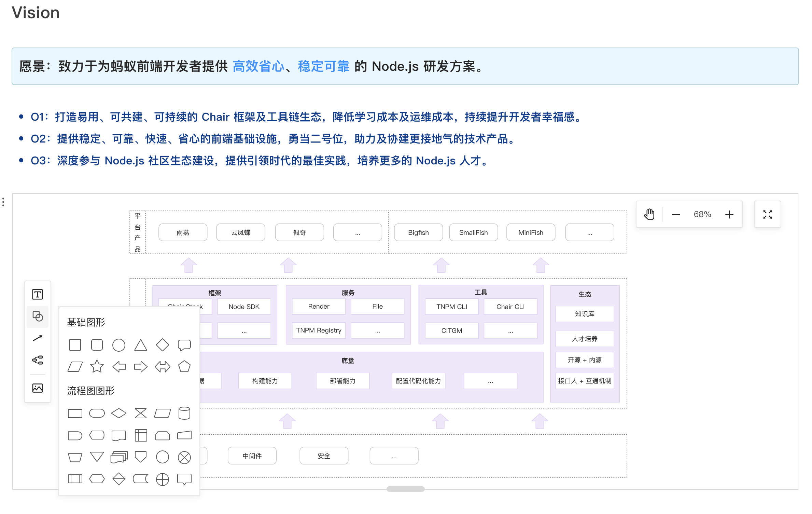
Task: Zoom out with the minus button
Action: (x=676, y=215)
